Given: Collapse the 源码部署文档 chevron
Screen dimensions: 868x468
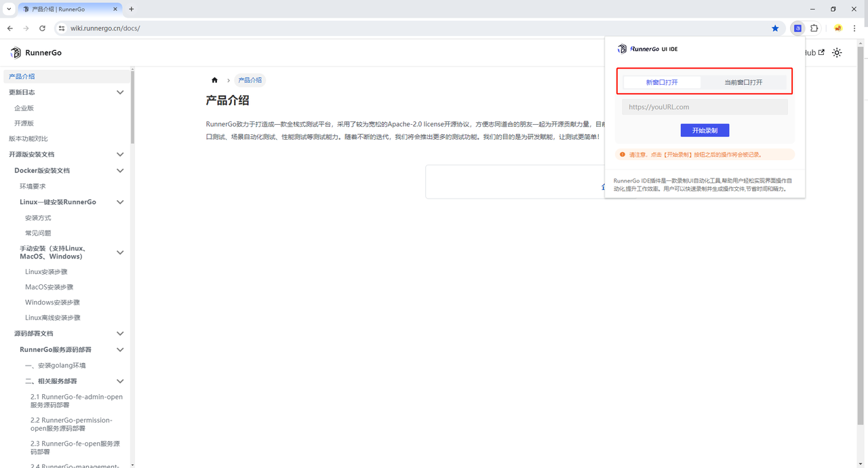Looking at the screenshot, I should [x=120, y=334].
